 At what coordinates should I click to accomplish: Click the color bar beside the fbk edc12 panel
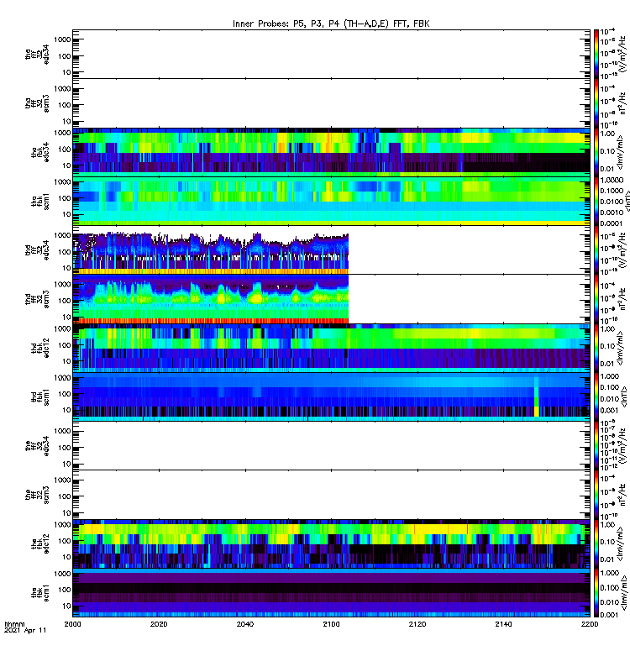click(596, 544)
